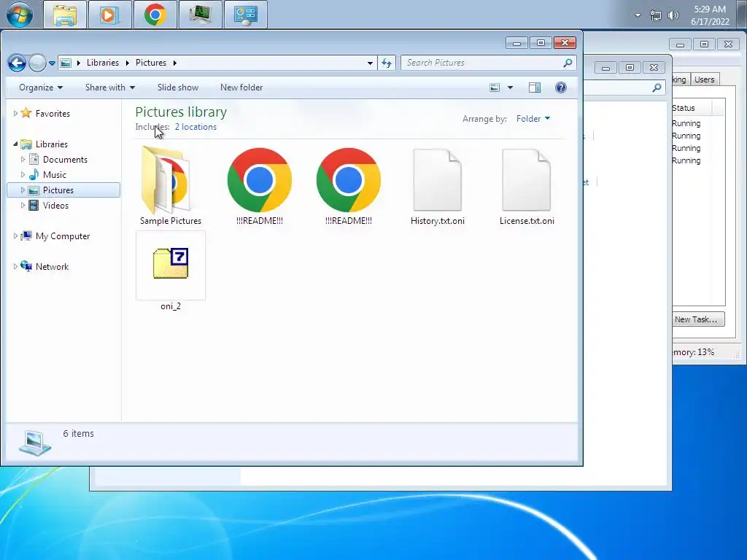
Task: Open the address bar history dropdown
Action: [x=370, y=63]
